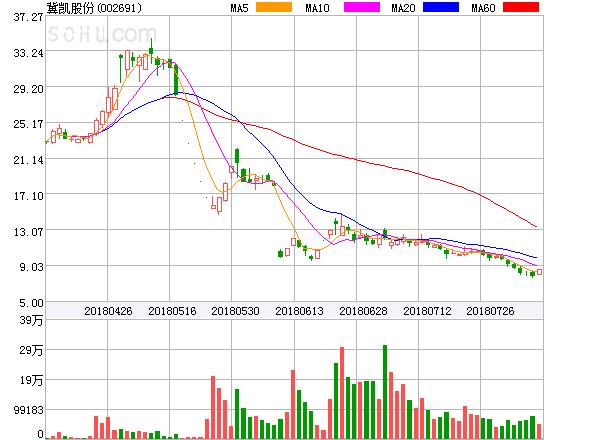
Task: Click the red MA60 legend swatch
Action: tap(521, 7)
